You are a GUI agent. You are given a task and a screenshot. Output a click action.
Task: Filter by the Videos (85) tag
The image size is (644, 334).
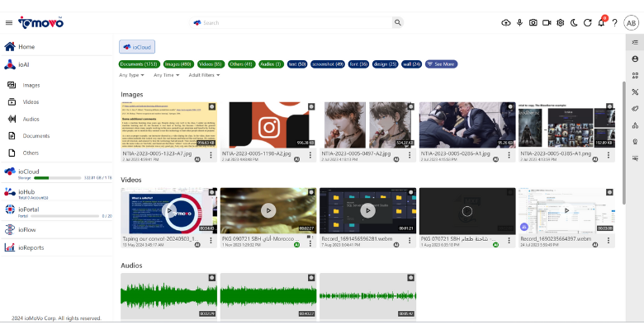(210, 64)
